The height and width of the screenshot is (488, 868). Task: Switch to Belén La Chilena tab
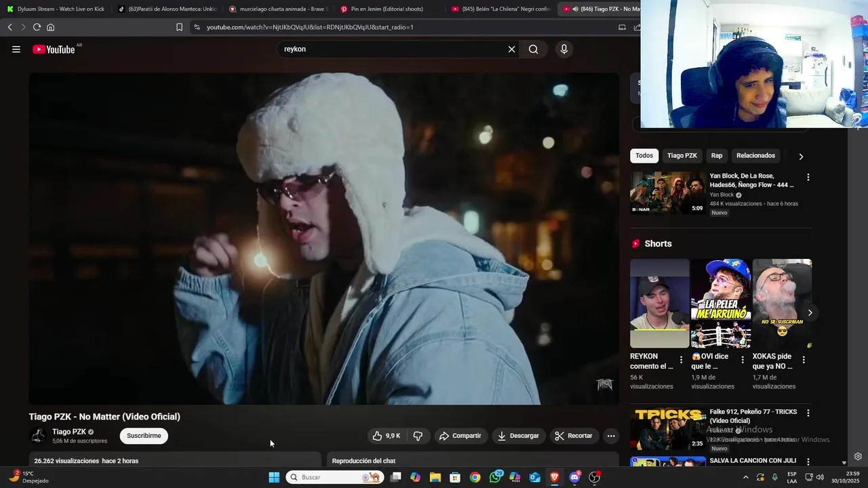[x=501, y=9]
